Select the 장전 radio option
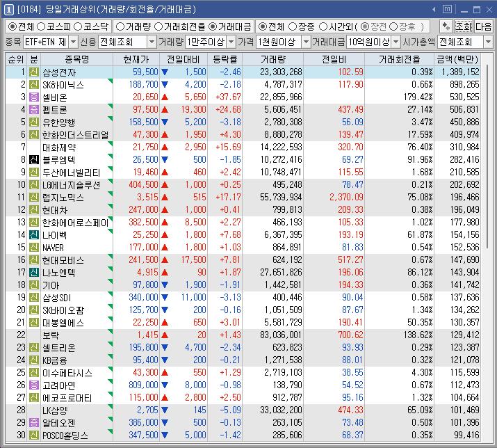This screenshot has height=448, width=497. pos(365,26)
